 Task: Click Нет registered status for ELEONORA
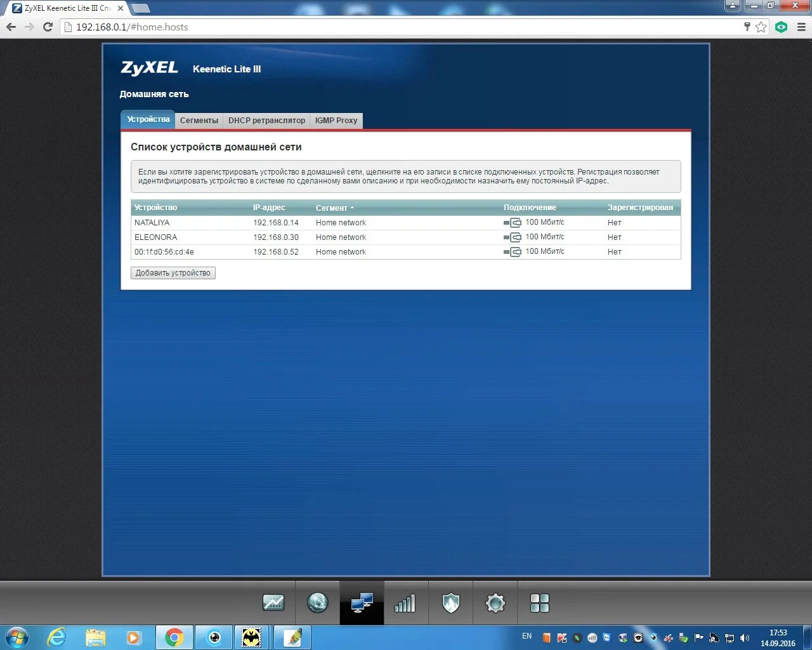pos(614,237)
